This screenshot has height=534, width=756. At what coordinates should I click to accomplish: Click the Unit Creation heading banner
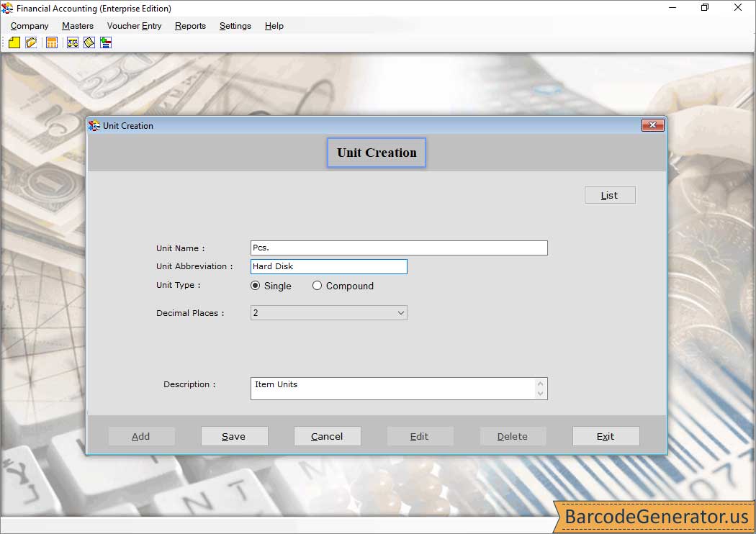pyautogui.click(x=377, y=153)
